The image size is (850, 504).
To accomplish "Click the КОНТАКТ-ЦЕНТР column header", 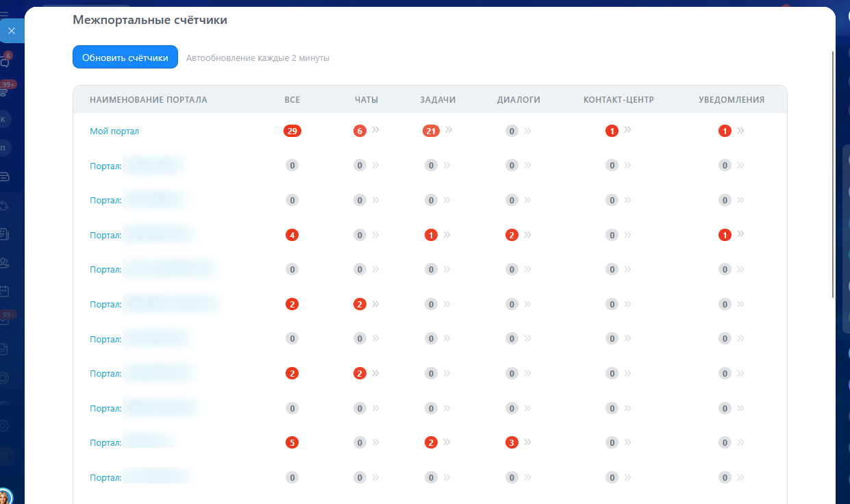I will (618, 99).
